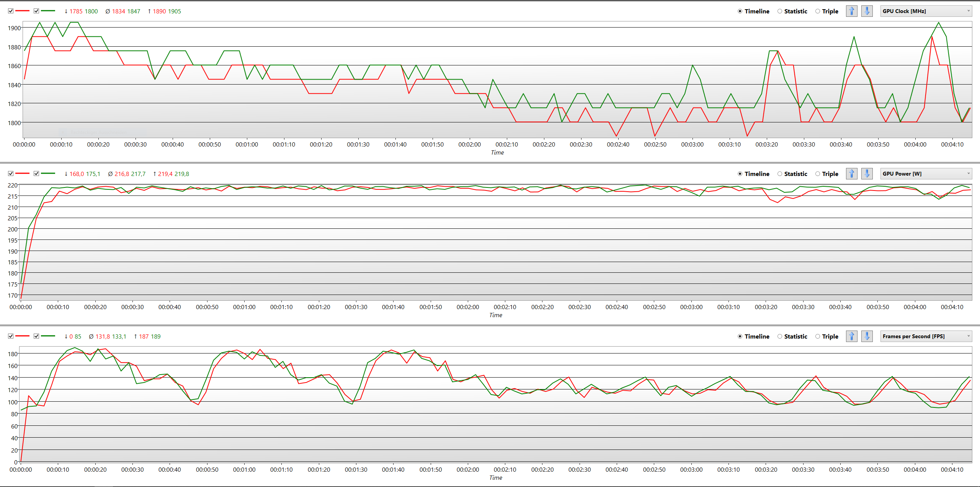
Task: Click the down arrow in FPS panel
Action: click(x=867, y=336)
